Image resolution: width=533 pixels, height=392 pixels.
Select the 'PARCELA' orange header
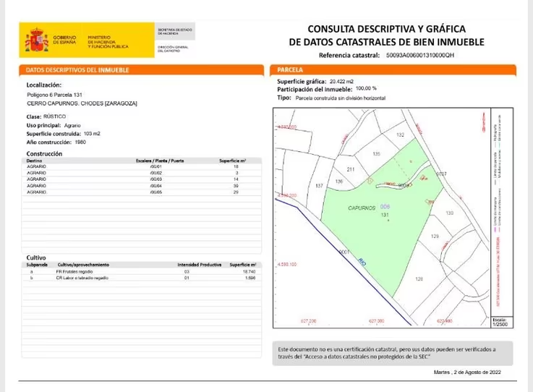(393, 69)
